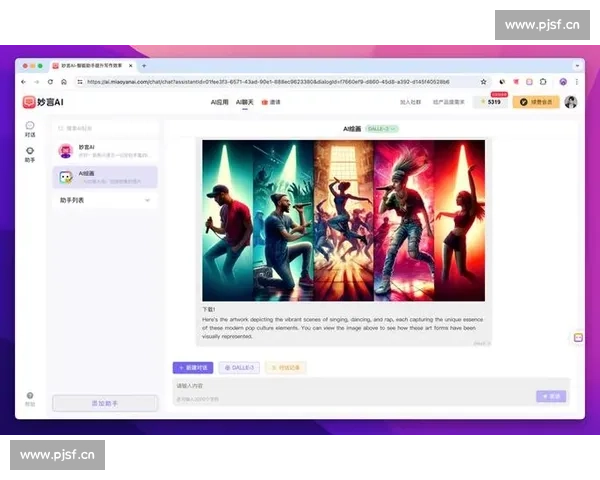
Task: Open the 助手 assistant sidebar icon
Action: click(30, 154)
